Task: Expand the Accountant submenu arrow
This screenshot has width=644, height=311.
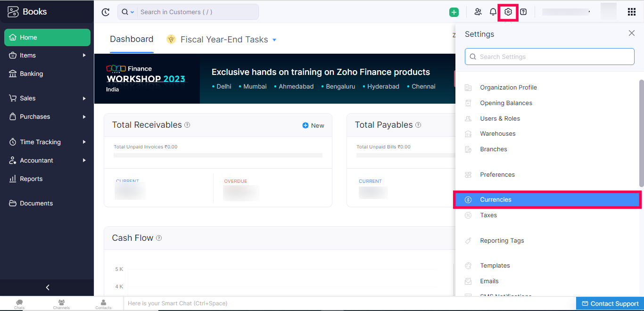Action: (84, 160)
